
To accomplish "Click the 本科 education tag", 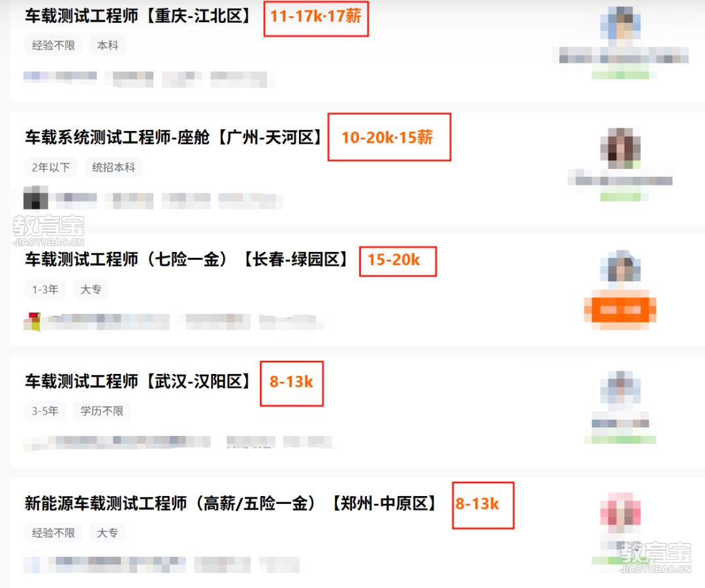I will coord(108,46).
